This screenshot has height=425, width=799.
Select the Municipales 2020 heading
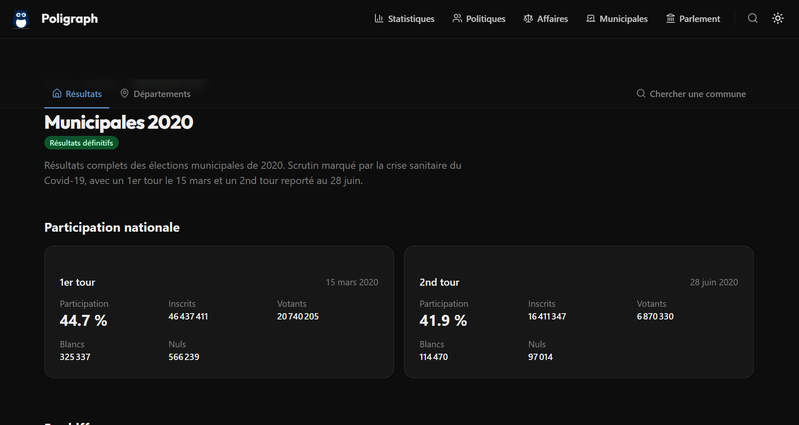coord(119,122)
